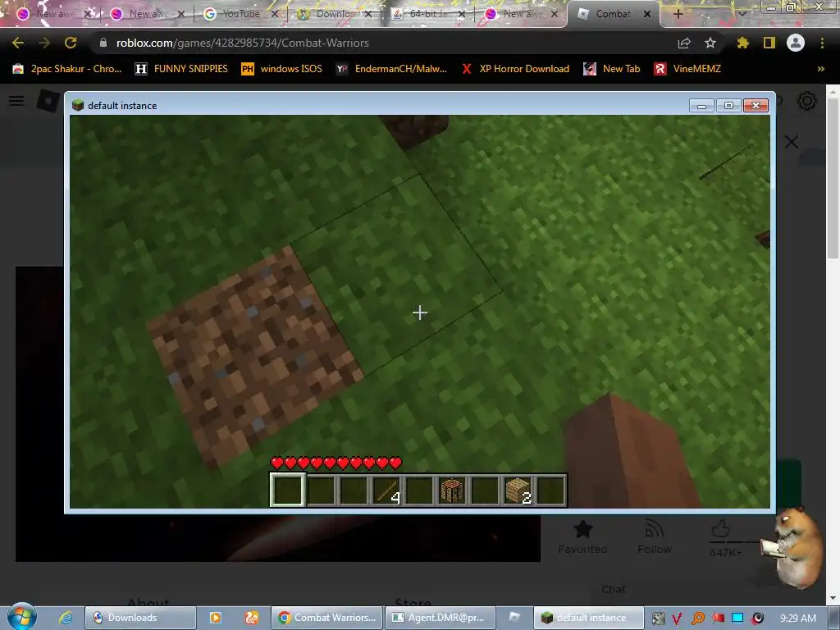Open Chrome extensions puzzle icon
Image resolution: width=840 pixels, height=630 pixels.
point(743,43)
